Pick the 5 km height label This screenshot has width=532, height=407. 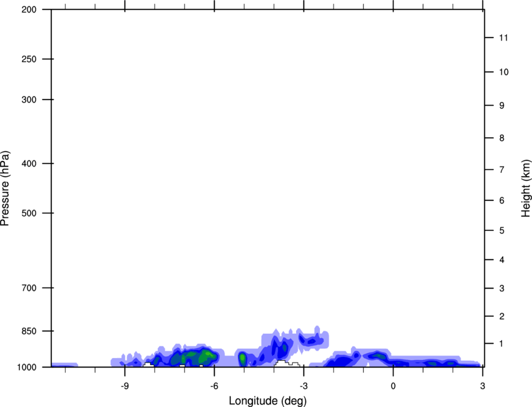502,230
